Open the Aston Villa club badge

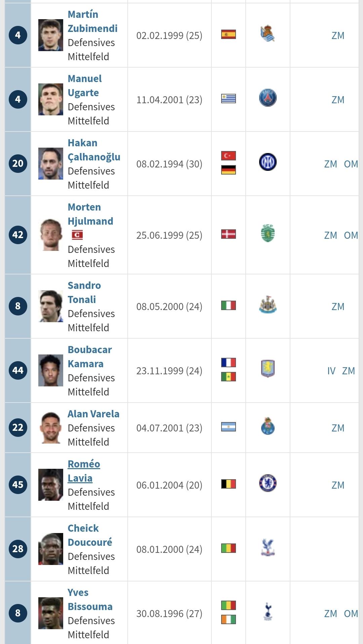[x=268, y=369]
